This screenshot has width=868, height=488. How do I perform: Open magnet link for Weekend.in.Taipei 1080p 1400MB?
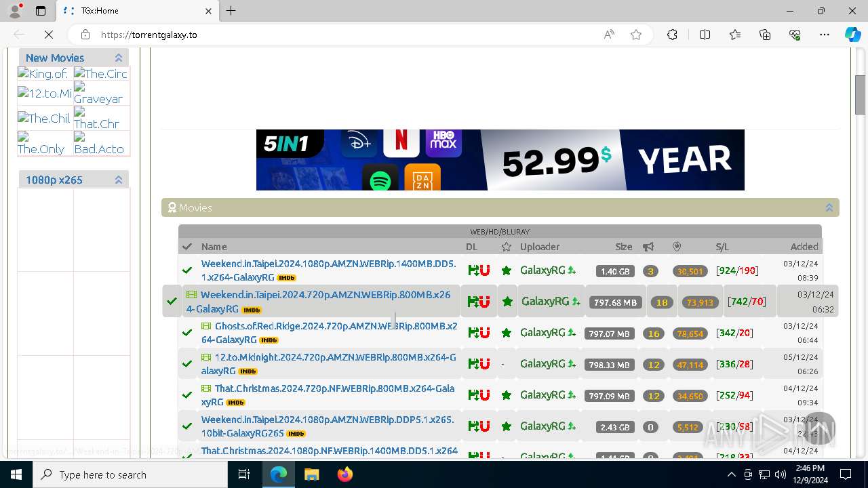pos(484,270)
